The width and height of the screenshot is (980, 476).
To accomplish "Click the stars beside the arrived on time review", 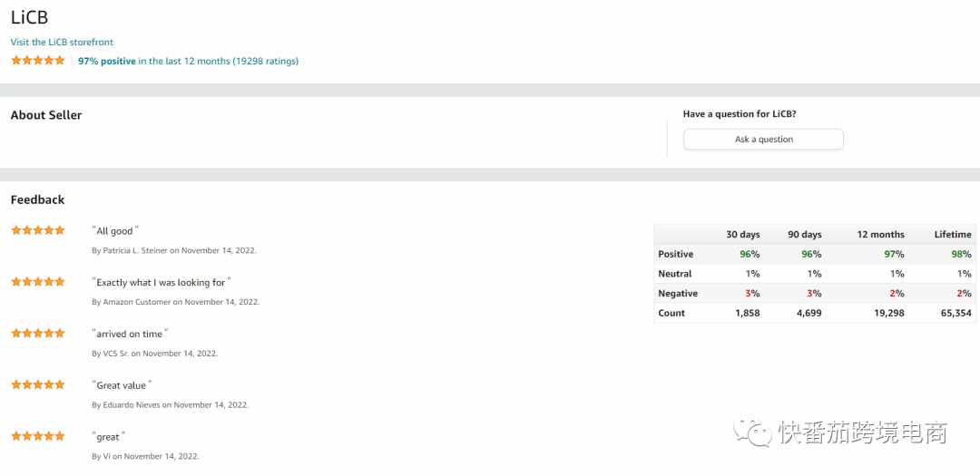I will (37, 333).
